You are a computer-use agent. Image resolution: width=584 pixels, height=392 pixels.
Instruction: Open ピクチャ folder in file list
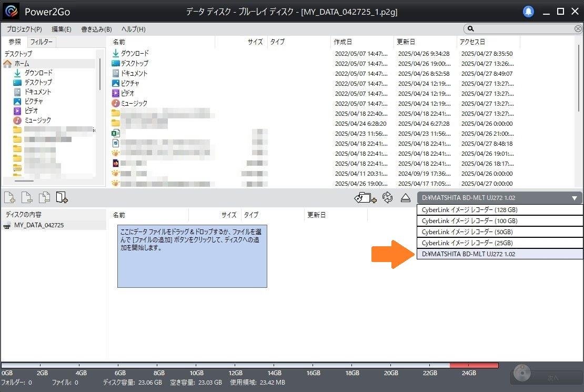click(x=130, y=83)
